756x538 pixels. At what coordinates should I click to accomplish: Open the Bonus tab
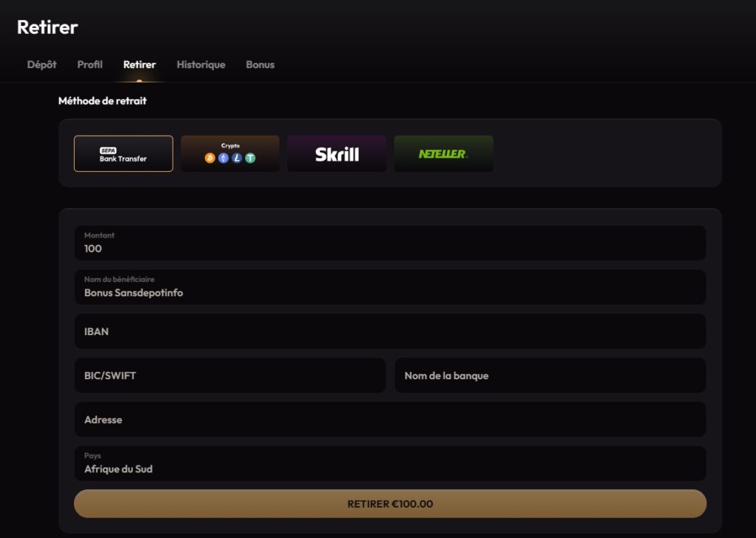pos(260,65)
